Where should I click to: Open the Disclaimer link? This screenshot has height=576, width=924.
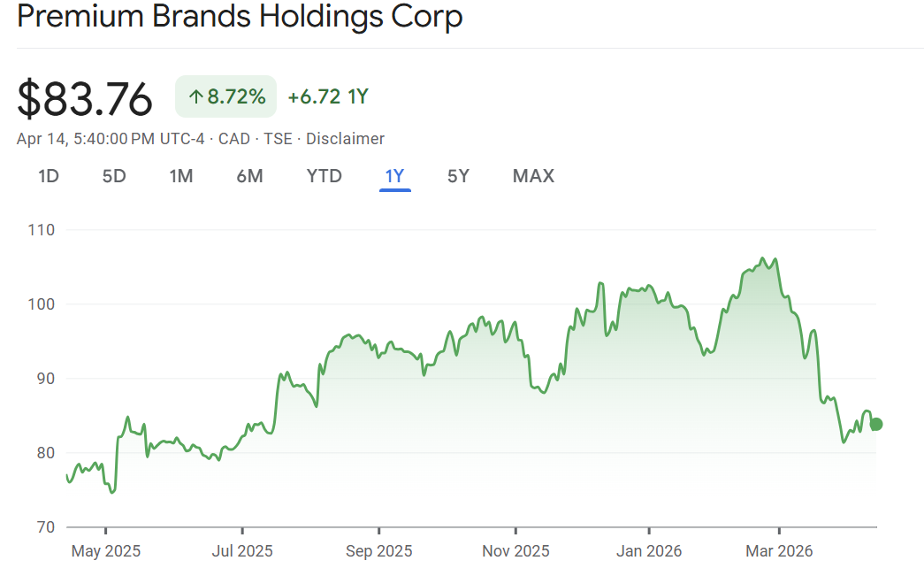(x=345, y=139)
